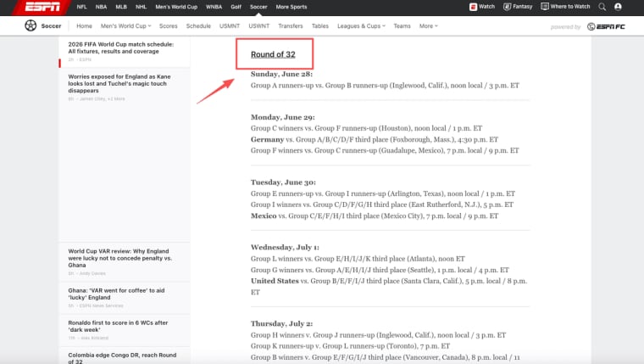Open the search magnifier icon
Viewport: 644px width, 364px height.
coord(602,7)
